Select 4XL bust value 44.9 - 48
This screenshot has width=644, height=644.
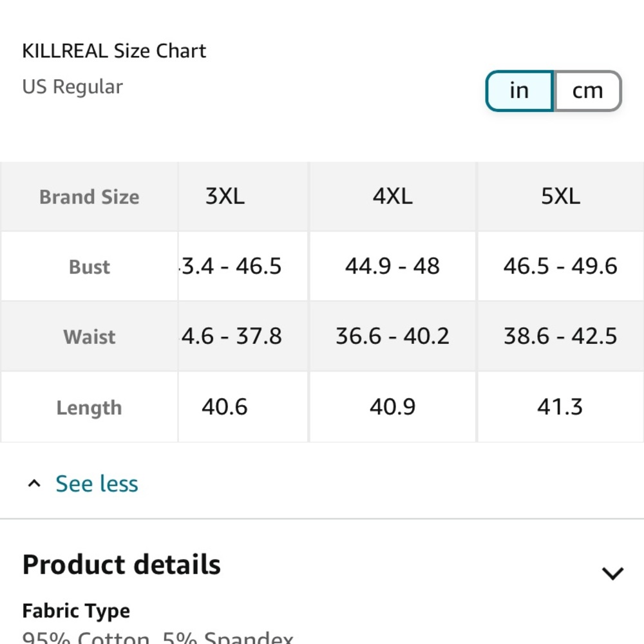pyautogui.click(x=393, y=266)
